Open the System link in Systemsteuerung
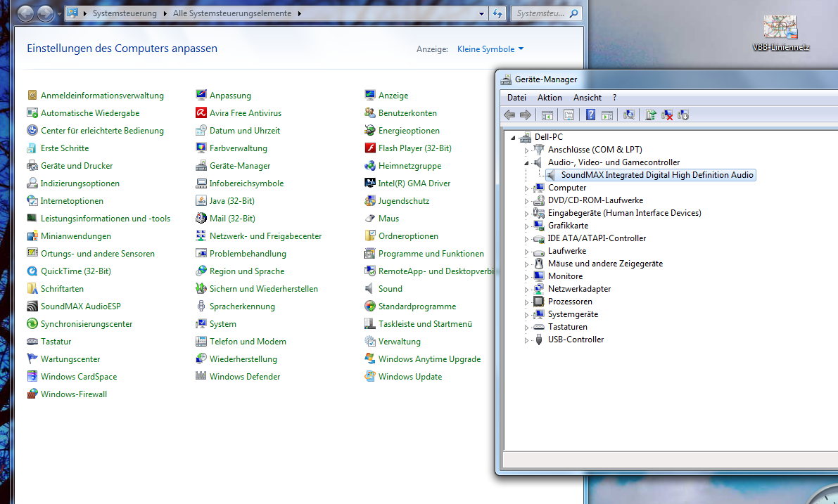Viewport: 838px width, 504px height. point(223,324)
